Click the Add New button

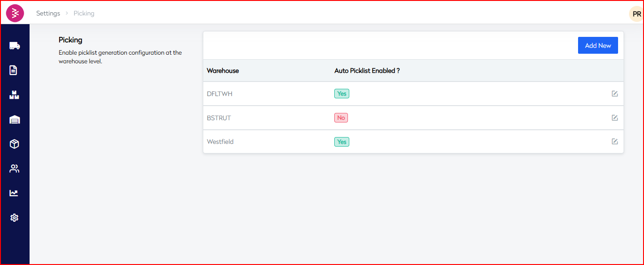(x=598, y=45)
